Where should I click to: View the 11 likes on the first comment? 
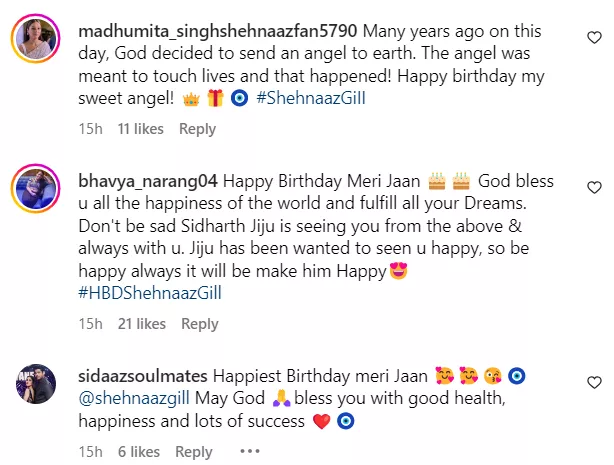(141, 129)
